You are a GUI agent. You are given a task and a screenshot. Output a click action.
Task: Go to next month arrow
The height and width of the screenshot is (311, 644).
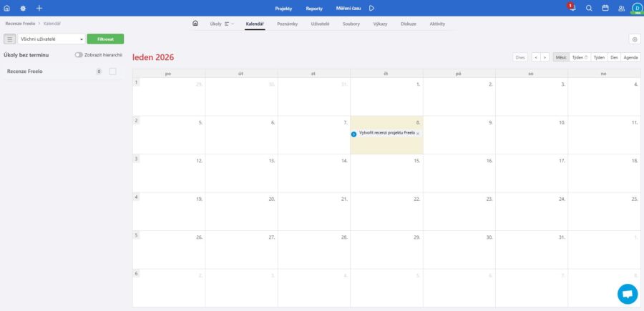pyautogui.click(x=545, y=57)
